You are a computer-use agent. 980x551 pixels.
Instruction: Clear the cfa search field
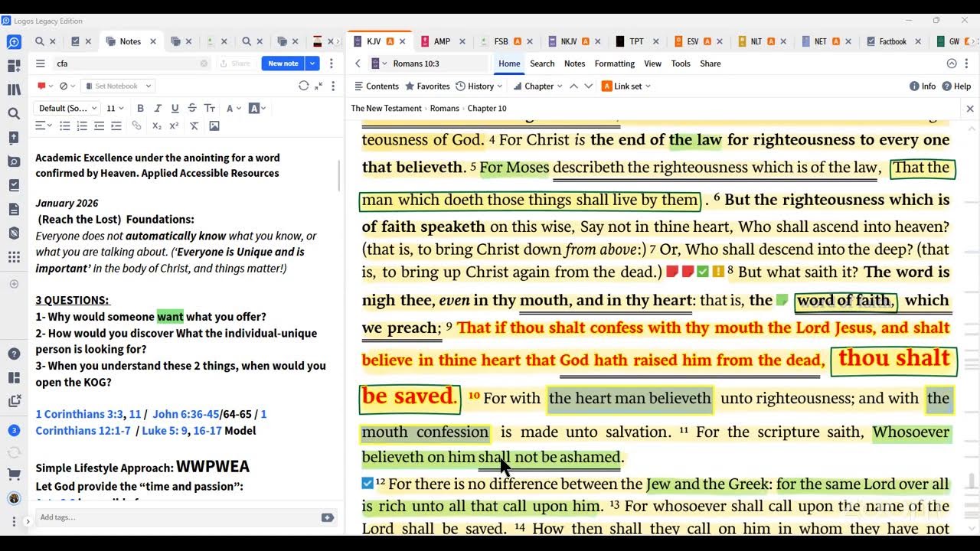[204, 64]
